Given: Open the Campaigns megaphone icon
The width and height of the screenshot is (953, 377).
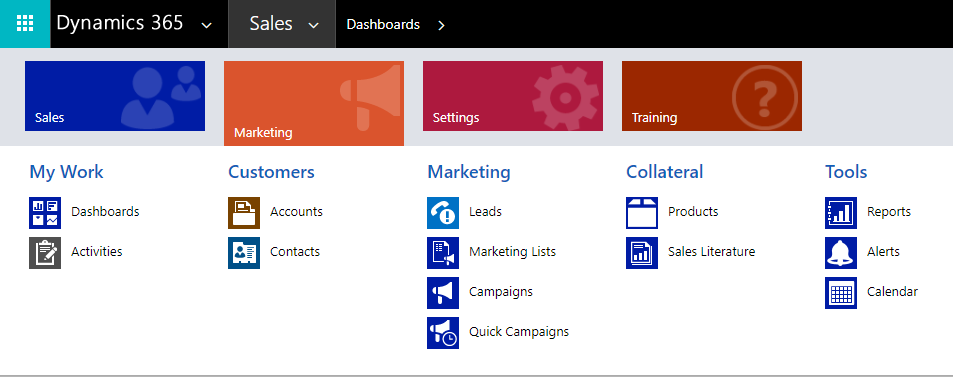Looking at the screenshot, I should click(443, 293).
